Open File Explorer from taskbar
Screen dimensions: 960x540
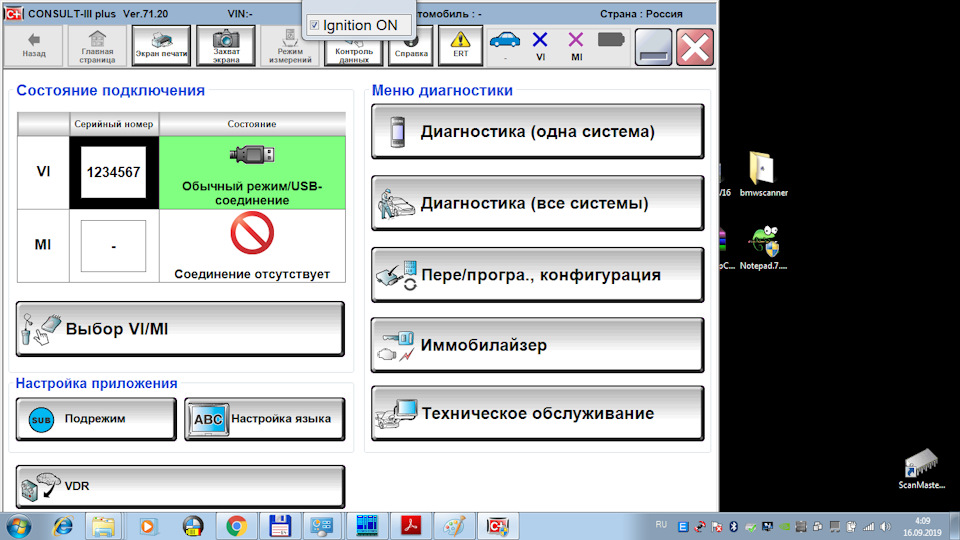click(103, 527)
